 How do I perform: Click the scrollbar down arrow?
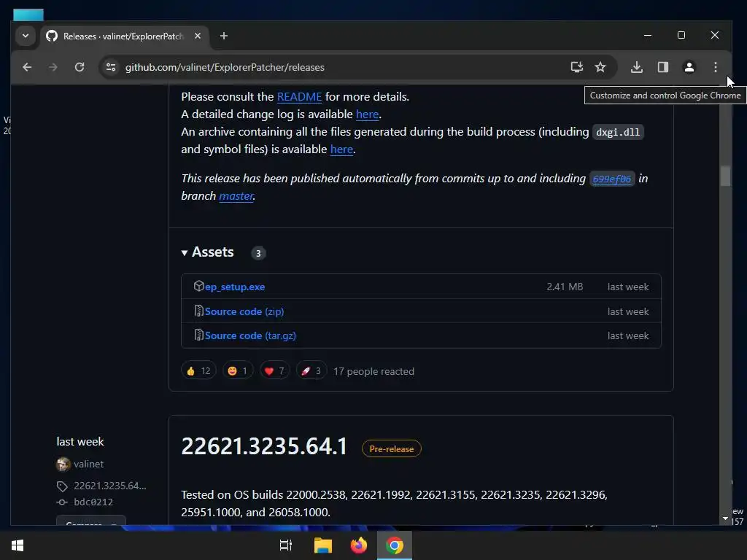725,518
